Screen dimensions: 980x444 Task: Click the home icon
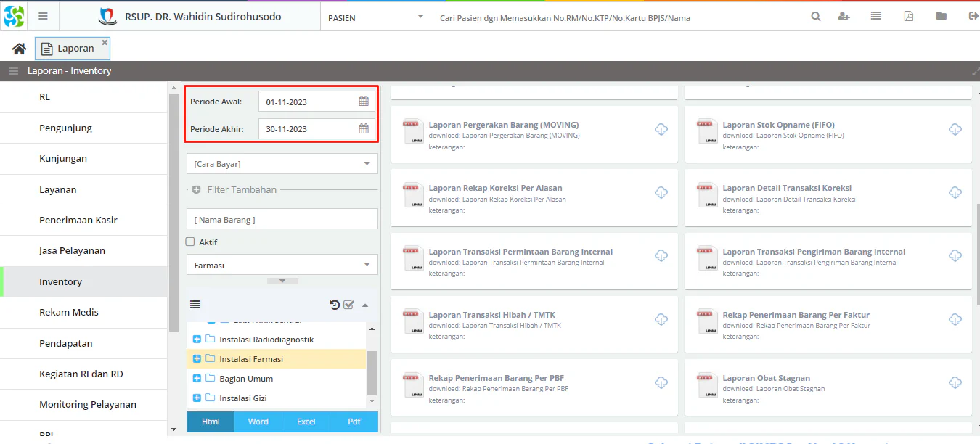click(x=20, y=49)
